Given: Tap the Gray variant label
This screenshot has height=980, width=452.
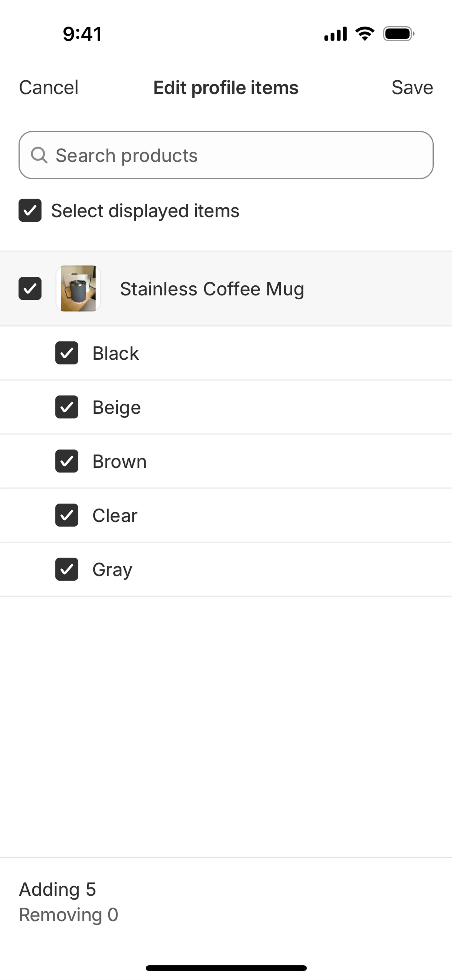Looking at the screenshot, I should [x=112, y=570].
